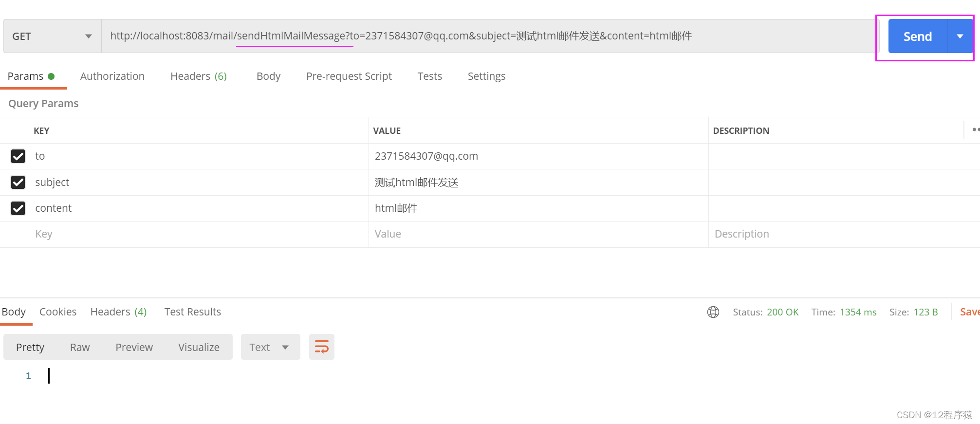Click the request URL input field
Image resolution: width=980 pixels, height=424 pixels.
click(x=489, y=36)
